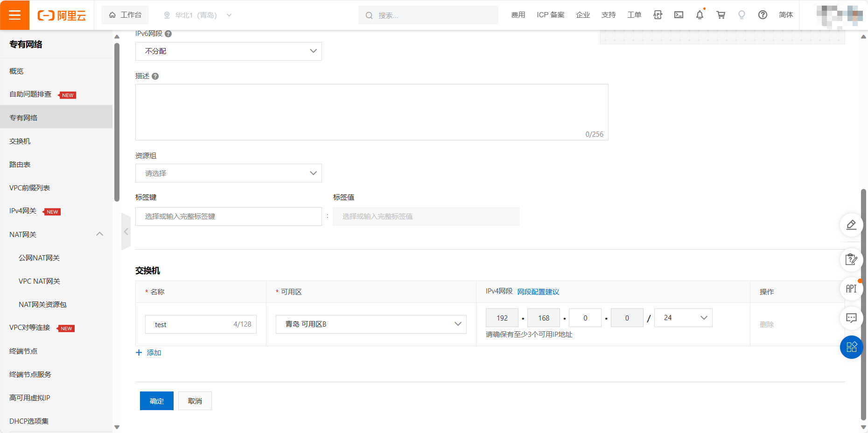Screen dimensions: 868x433
Task: Launch the Cloud Shell terminal icon
Action: [x=679, y=15]
